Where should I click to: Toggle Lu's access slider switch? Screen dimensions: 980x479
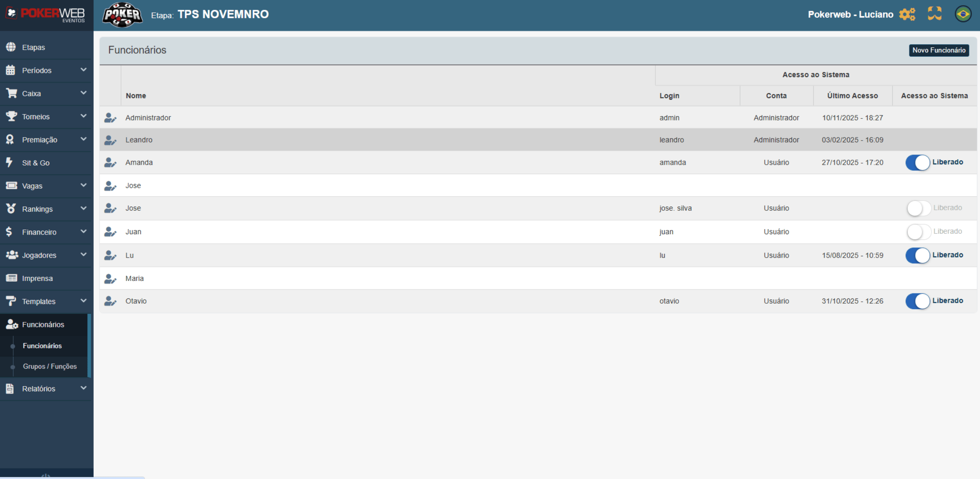pos(917,255)
